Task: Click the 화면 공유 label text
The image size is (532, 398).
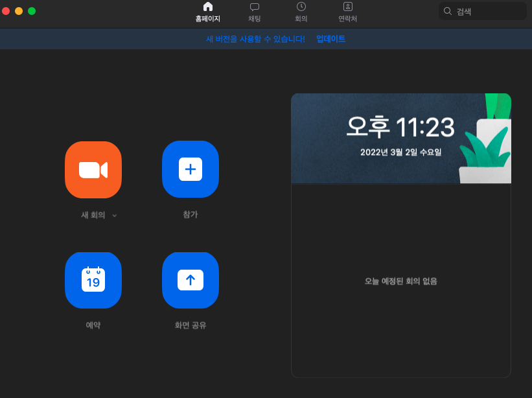Action: 191,325
